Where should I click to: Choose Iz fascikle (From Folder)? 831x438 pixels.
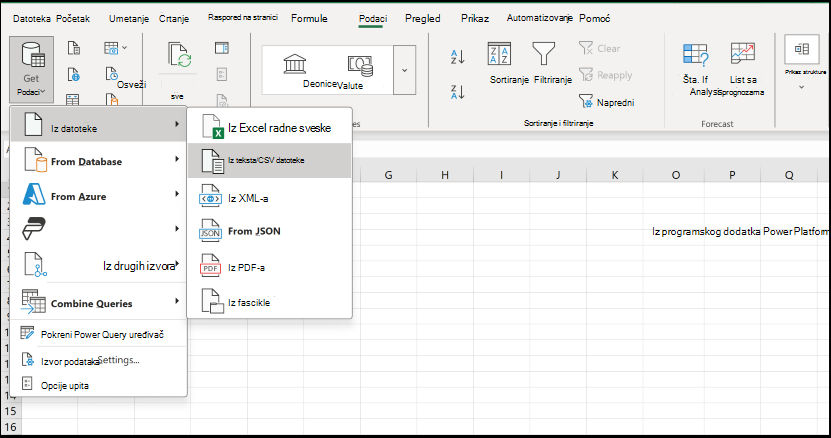(x=270, y=302)
